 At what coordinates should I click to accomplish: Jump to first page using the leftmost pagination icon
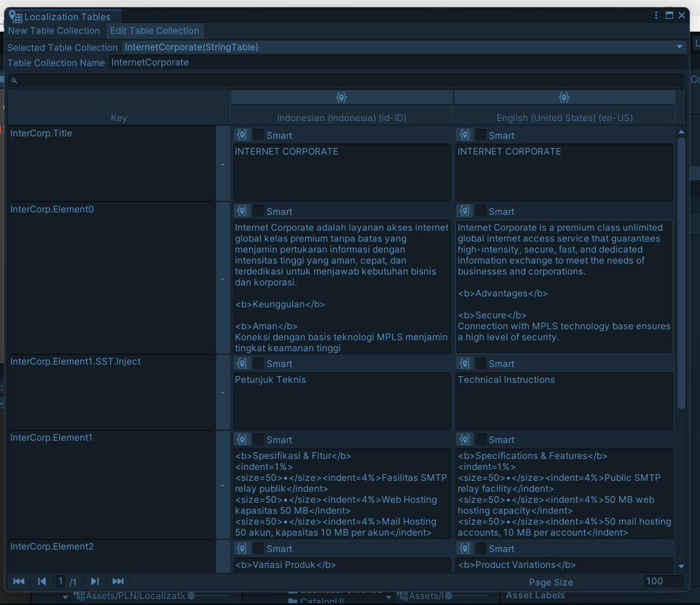[18, 581]
